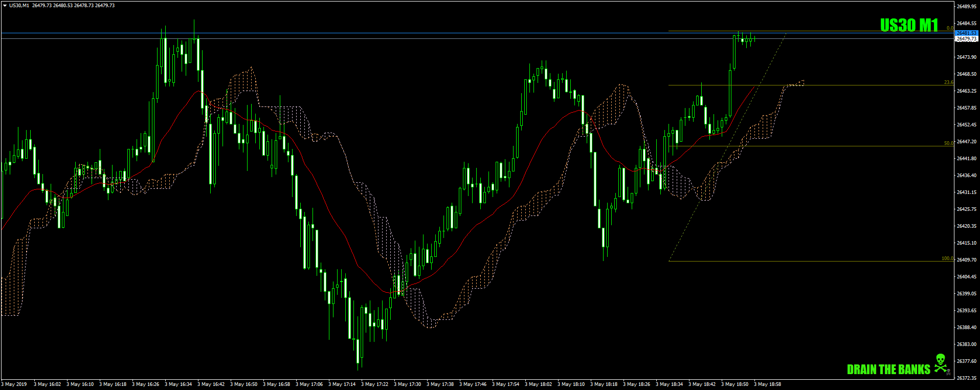Click the 26473.90 price scale value
The width and height of the screenshot is (980, 390).
click(x=967, y=57)
